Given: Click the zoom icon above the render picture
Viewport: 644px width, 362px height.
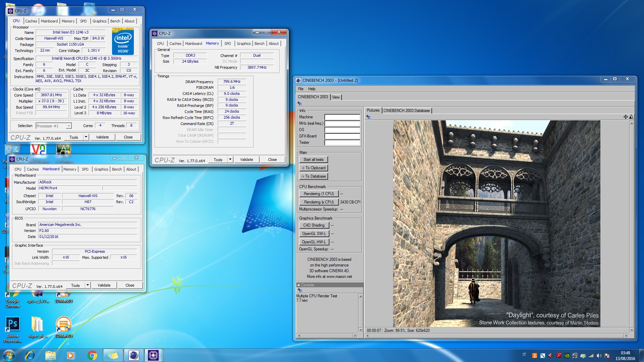Looking at the screenshot, I should tap(631, 117).
